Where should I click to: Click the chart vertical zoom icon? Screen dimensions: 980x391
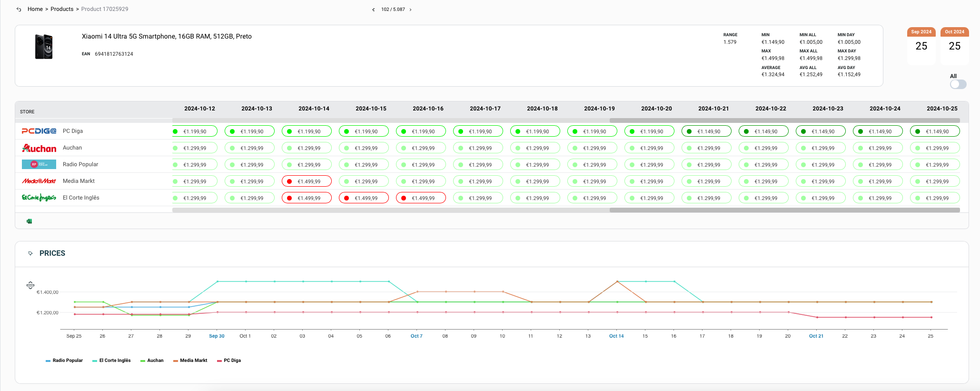pyautogui.click(x=30, y=285)
